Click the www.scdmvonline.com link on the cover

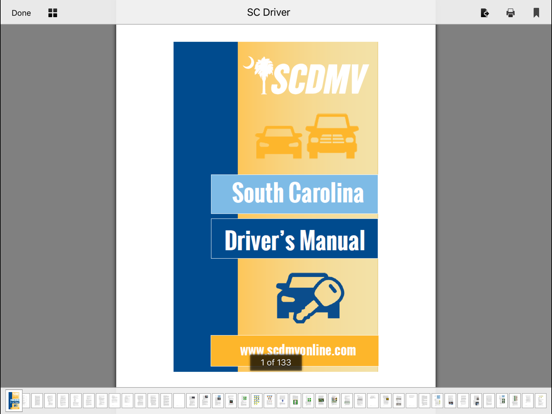tap(298, 350)
